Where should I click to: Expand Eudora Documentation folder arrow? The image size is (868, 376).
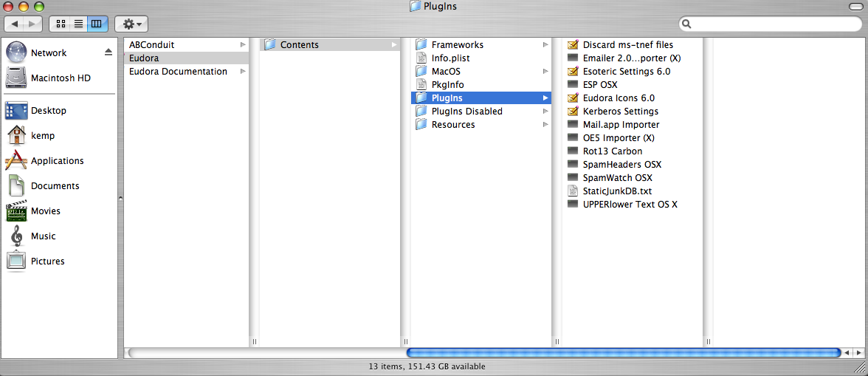coord(243,71)
